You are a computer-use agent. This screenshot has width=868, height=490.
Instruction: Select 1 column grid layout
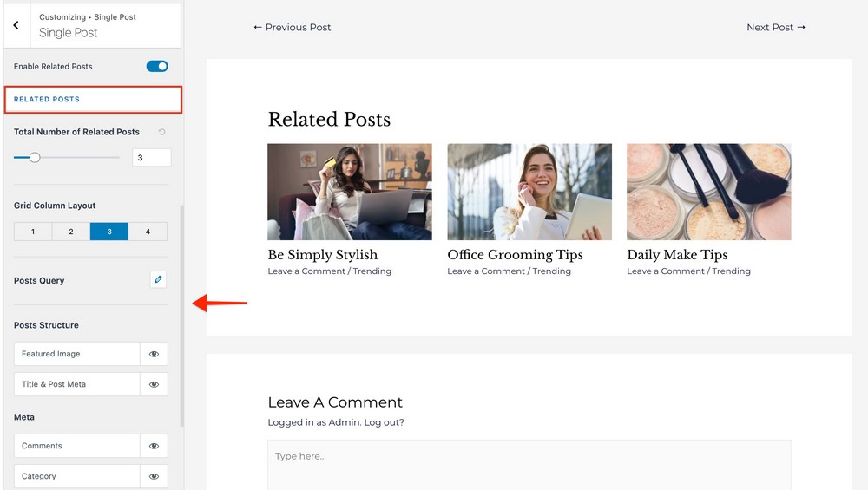coord(33,232)
